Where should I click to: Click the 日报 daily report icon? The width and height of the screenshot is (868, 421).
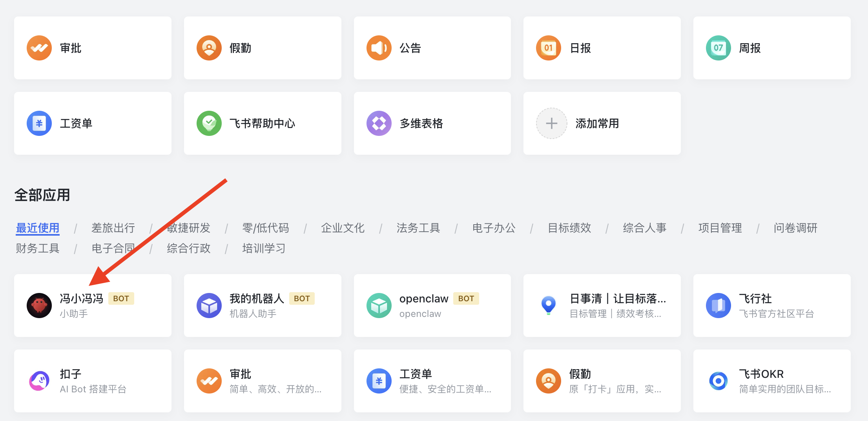549,48
